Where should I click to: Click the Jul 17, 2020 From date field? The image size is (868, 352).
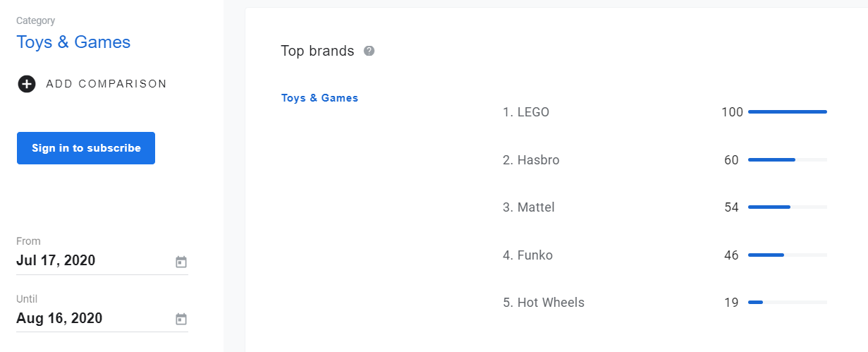(x=56, y=261)
